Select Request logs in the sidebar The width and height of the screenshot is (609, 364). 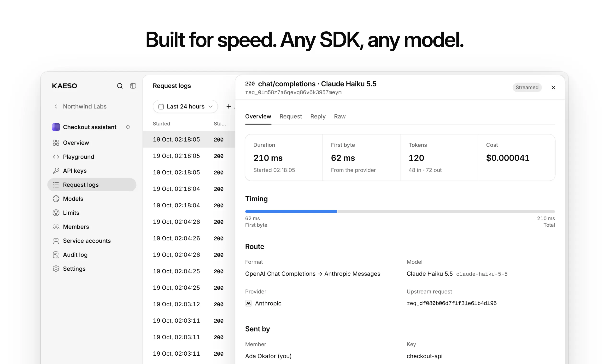point(92,185)
